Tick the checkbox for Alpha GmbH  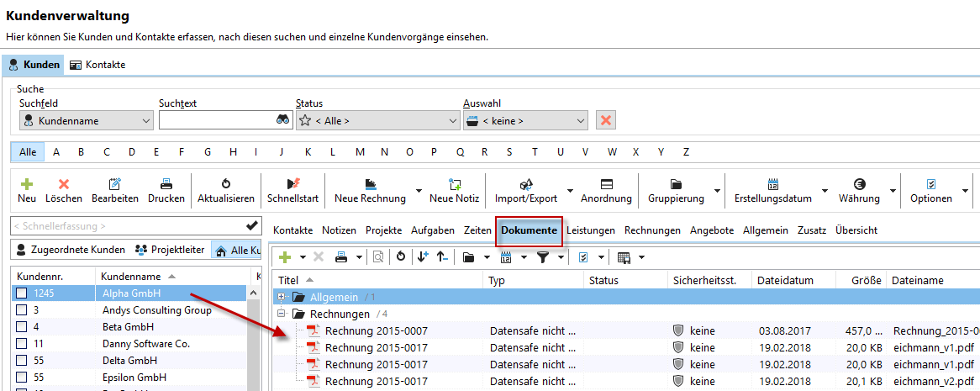point(22,293)
